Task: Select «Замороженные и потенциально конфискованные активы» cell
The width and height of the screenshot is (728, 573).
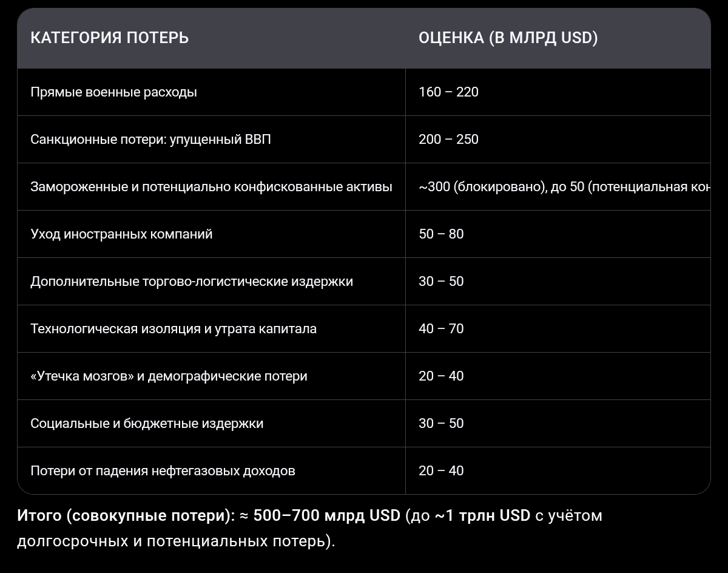Action: pyautogui.click(x=211, y=187)
